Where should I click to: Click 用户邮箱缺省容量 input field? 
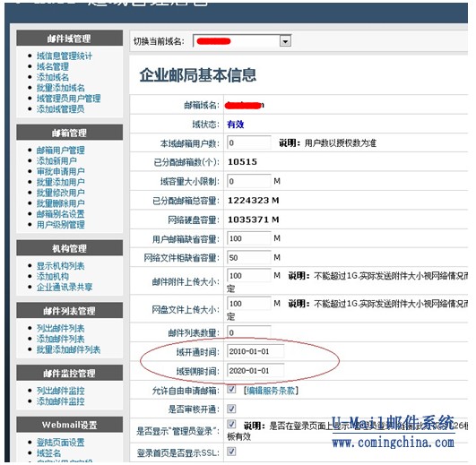coord(248,238)
